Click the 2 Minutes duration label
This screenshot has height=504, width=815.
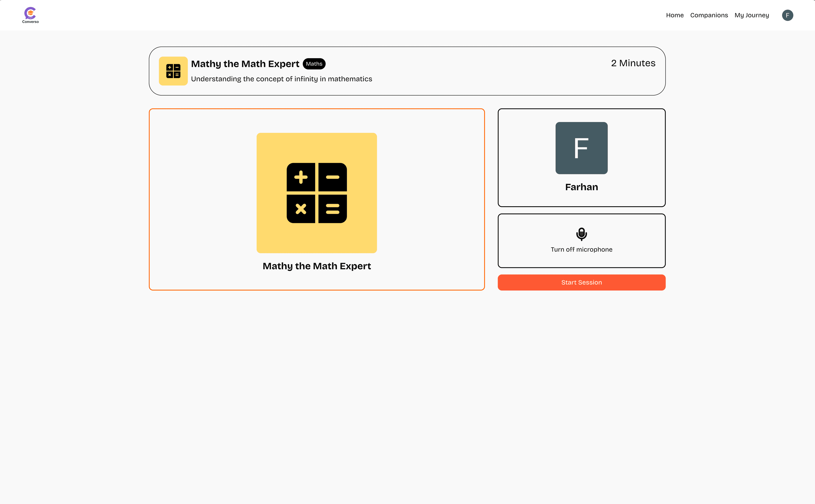[633, 63]
